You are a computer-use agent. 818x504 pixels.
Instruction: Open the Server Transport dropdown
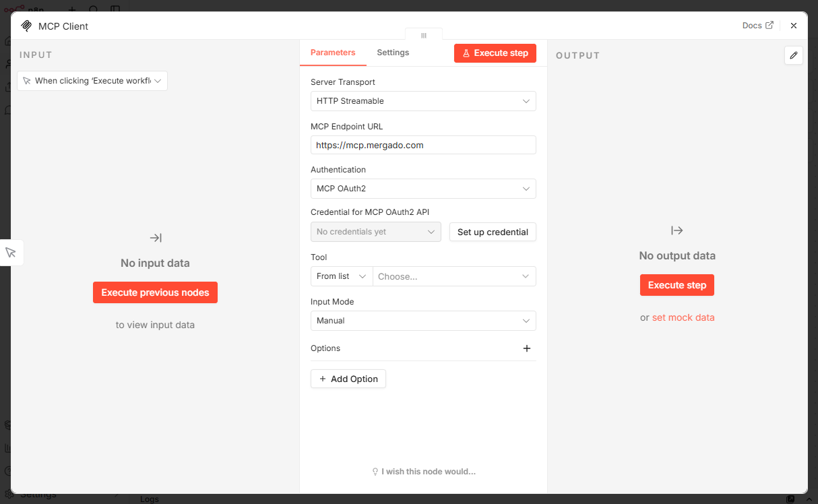423,101
